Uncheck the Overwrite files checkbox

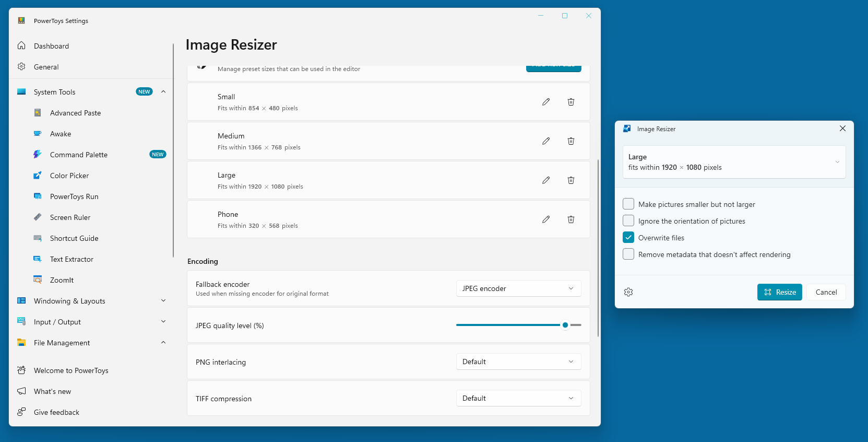[x=629, y=238]
